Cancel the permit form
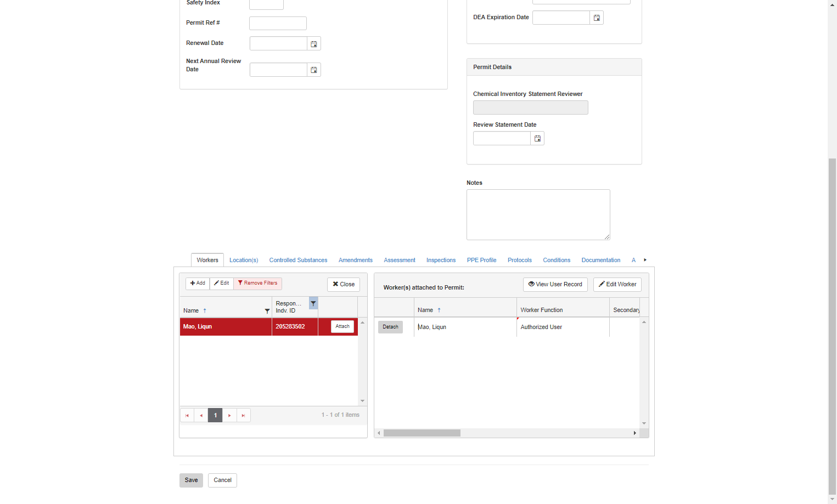The image size is (837, 504). click(222, 480)
